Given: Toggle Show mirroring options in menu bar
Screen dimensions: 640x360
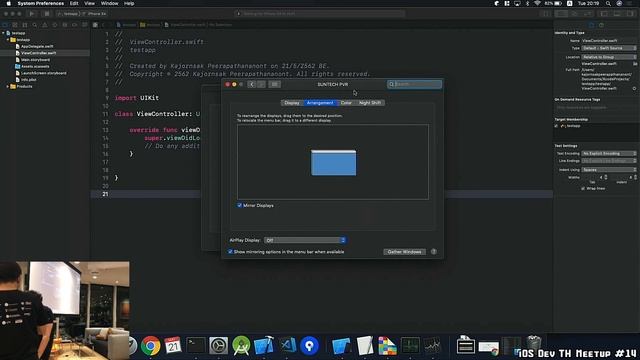Looking at the screenshot, I should pos(230,251).
